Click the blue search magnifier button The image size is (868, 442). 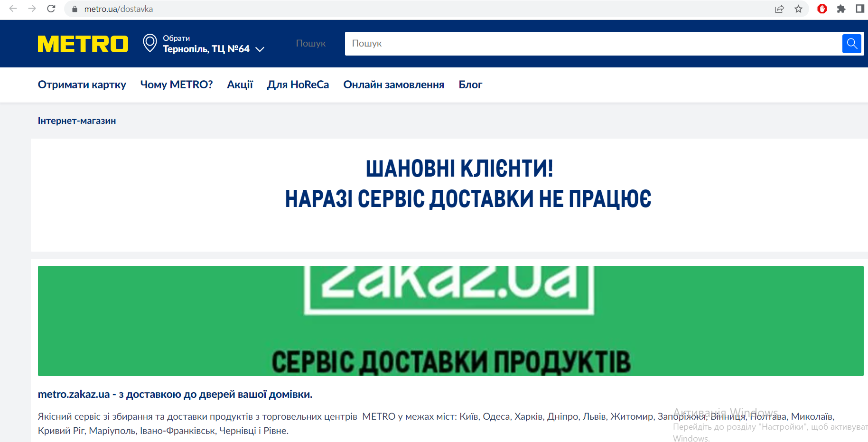851,44
